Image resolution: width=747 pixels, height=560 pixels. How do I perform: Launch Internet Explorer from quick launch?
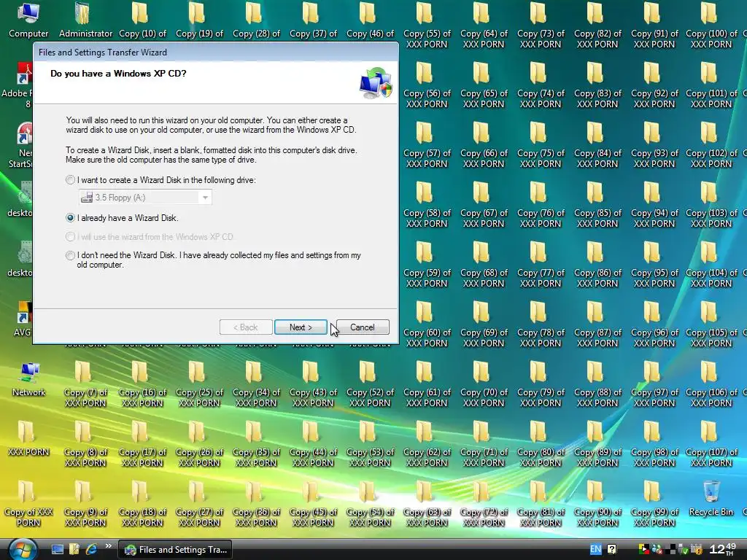91,550
